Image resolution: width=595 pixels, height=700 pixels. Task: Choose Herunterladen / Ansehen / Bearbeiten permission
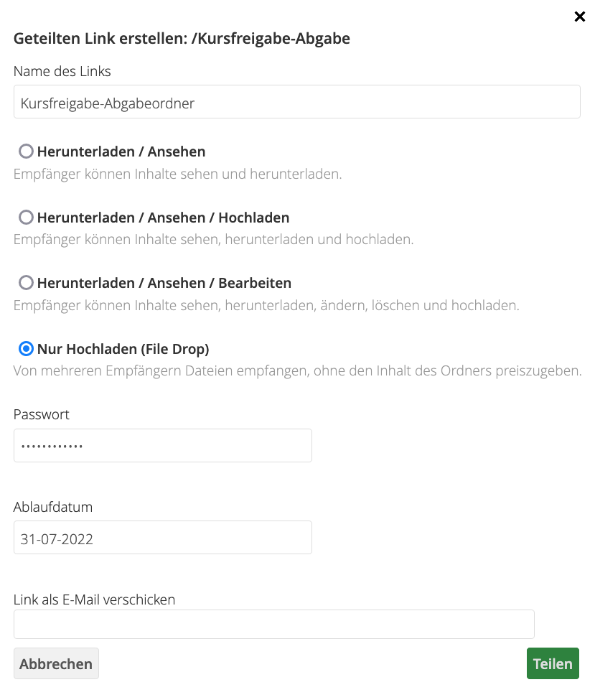click(27, 283)
